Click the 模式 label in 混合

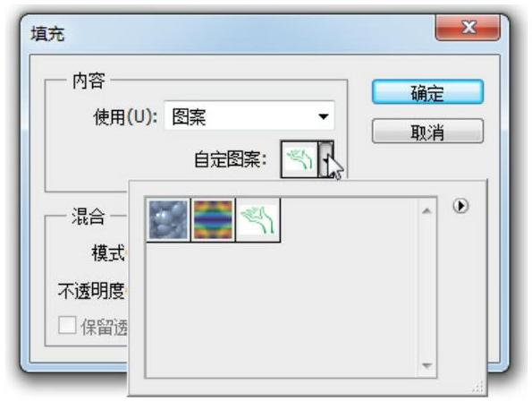108,252
